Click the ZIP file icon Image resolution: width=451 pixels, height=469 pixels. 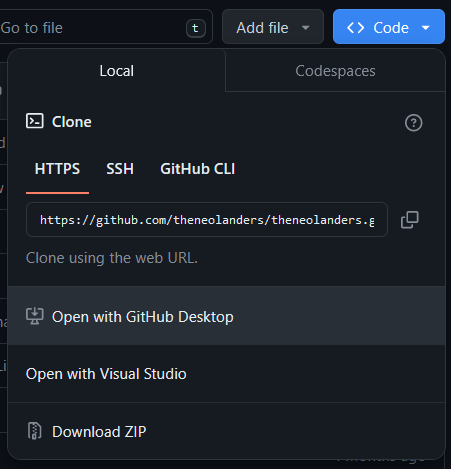pyautogui.click(x=35, y=431)
